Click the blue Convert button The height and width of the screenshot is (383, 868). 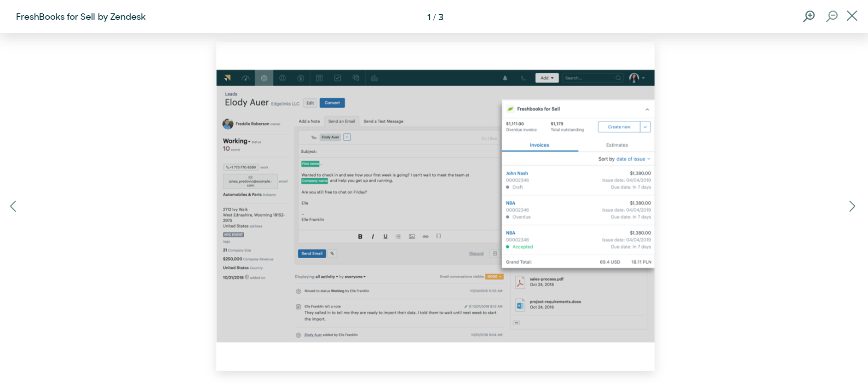coord(332,103)
